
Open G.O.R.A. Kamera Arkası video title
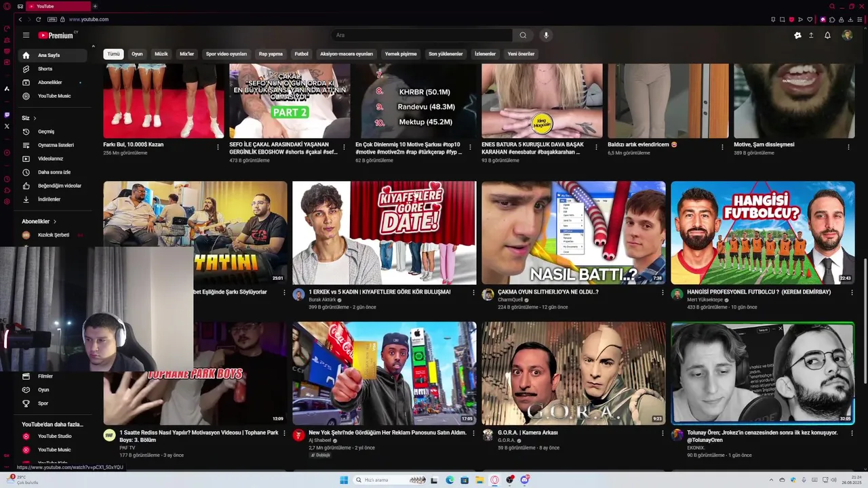point(528,432)
